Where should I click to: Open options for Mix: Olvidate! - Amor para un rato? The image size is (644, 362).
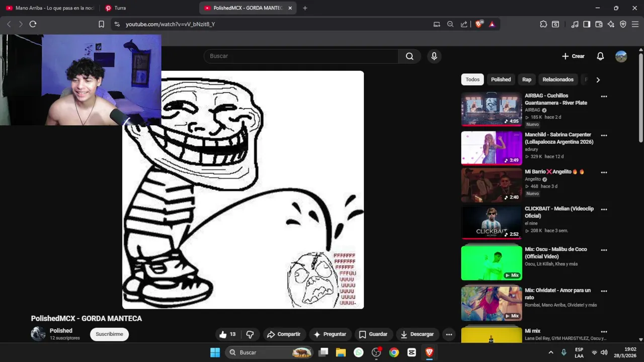[x=604, y=291]
